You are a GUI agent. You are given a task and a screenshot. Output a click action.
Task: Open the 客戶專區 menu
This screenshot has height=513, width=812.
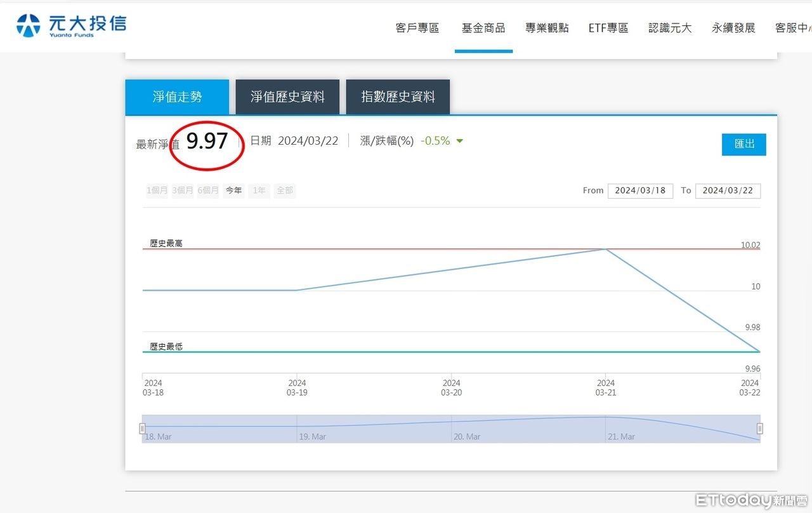coord(417,28)
